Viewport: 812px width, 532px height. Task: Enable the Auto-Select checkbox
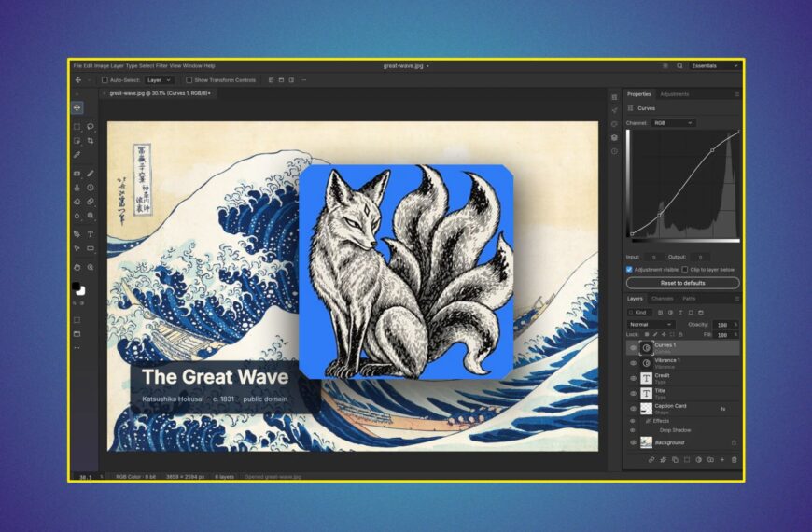pos(105,80)
